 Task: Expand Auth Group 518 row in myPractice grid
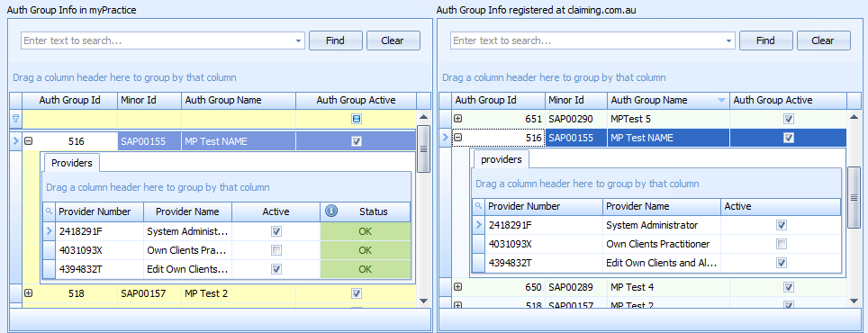(28, 293)
